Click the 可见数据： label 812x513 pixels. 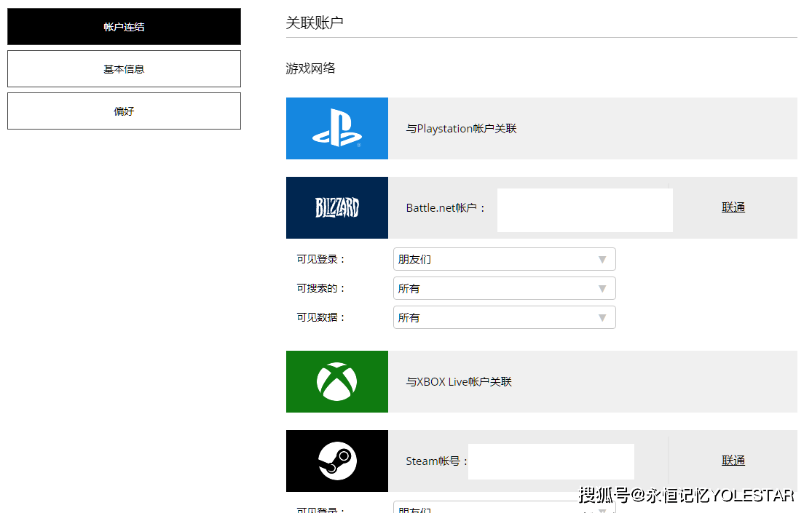320,317
